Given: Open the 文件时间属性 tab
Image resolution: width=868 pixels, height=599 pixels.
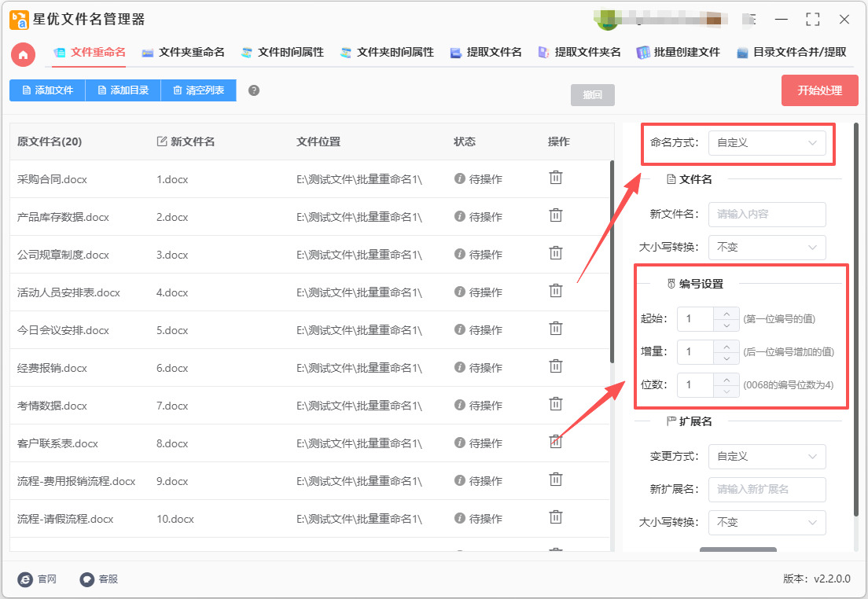Looking at the screenshot, I should [282, 53].
